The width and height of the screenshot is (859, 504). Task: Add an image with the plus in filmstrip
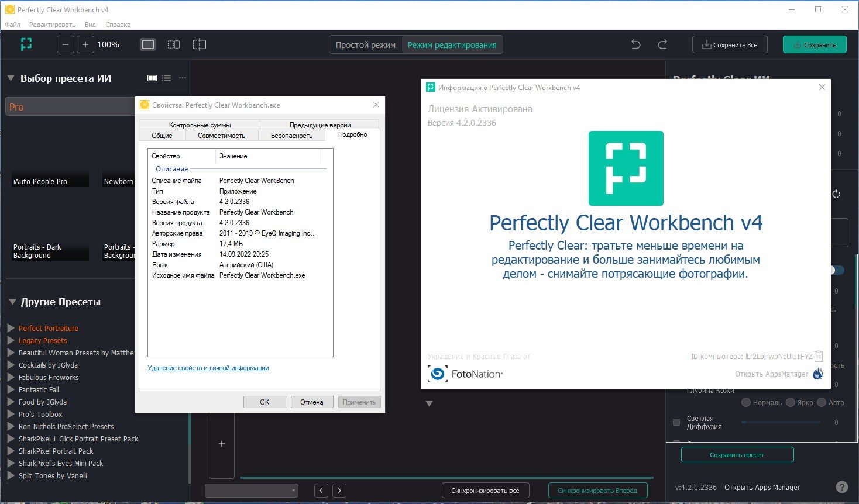[222, 444]
